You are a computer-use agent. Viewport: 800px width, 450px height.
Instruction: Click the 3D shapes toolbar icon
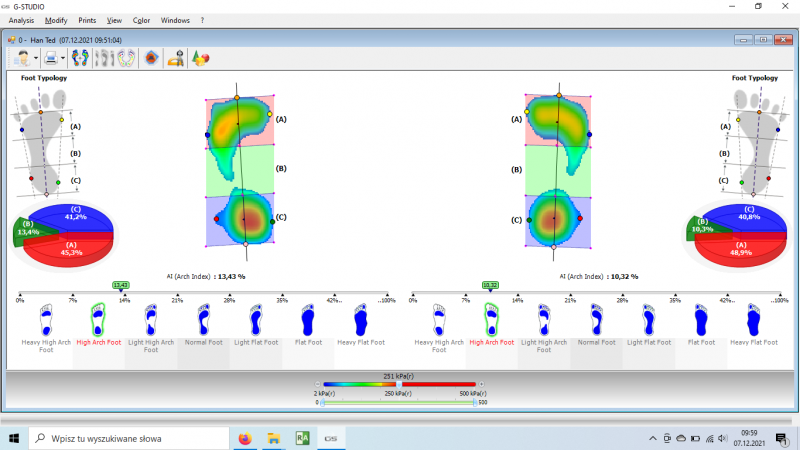click(x=200, y=58)
